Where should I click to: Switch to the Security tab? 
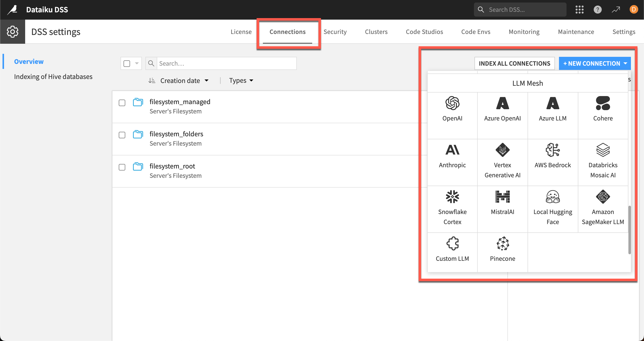click(x=336, y=32)
